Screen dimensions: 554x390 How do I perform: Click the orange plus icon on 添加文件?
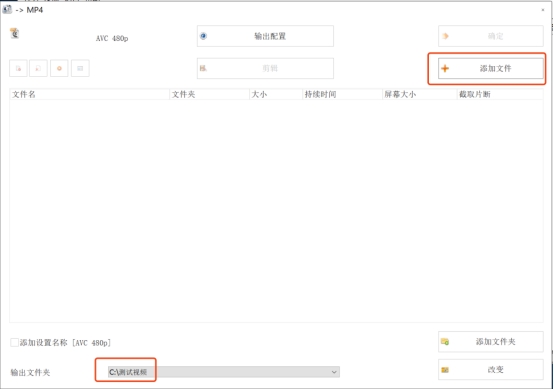445,69
